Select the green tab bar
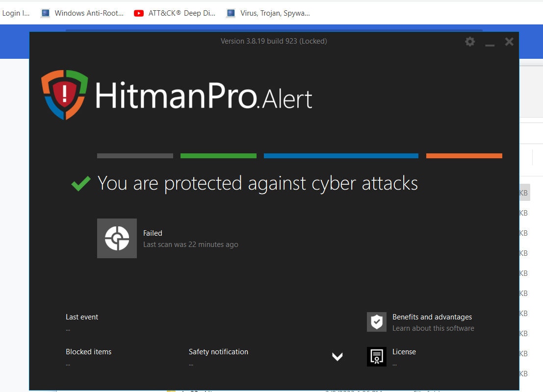 [x=218, y=156]
